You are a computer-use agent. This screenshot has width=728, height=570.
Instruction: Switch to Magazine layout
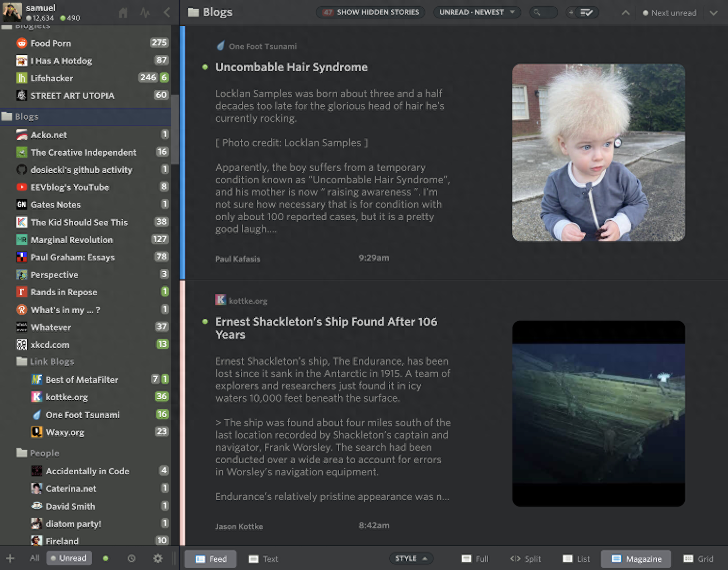[636, 559]
